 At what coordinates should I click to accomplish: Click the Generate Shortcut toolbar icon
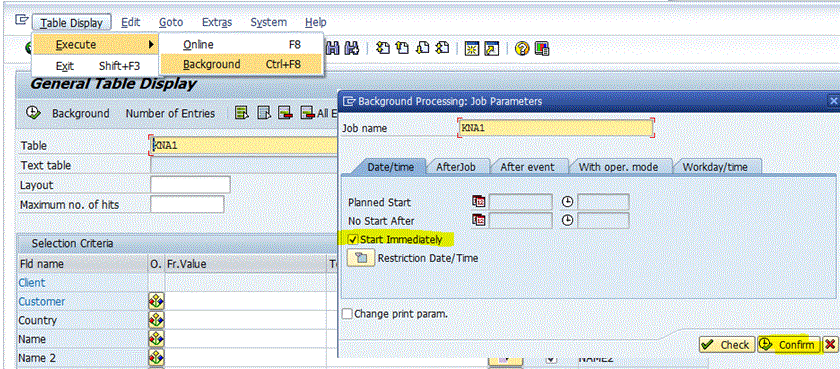pos(491,49)
